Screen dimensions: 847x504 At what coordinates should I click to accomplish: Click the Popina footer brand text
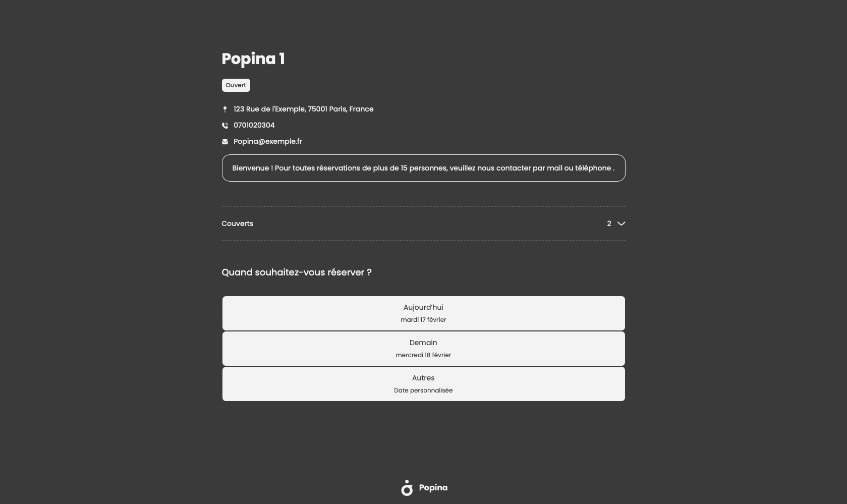[x=433, y=488]
